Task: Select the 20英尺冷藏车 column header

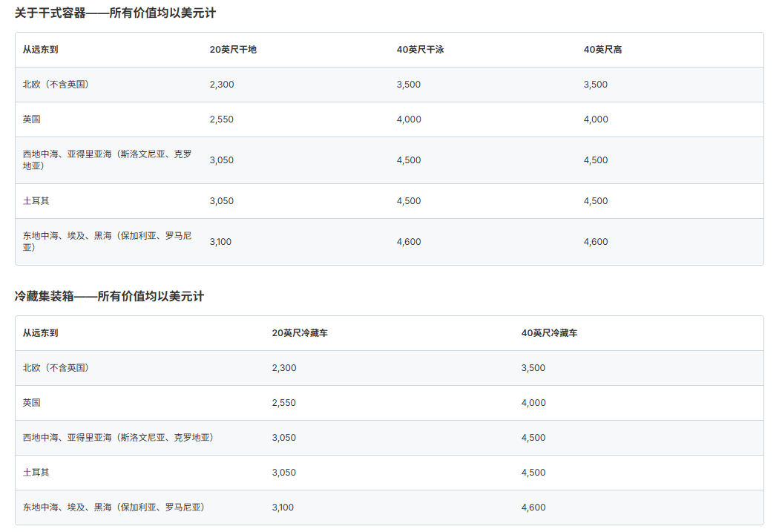Action: [x=300, y=333]
